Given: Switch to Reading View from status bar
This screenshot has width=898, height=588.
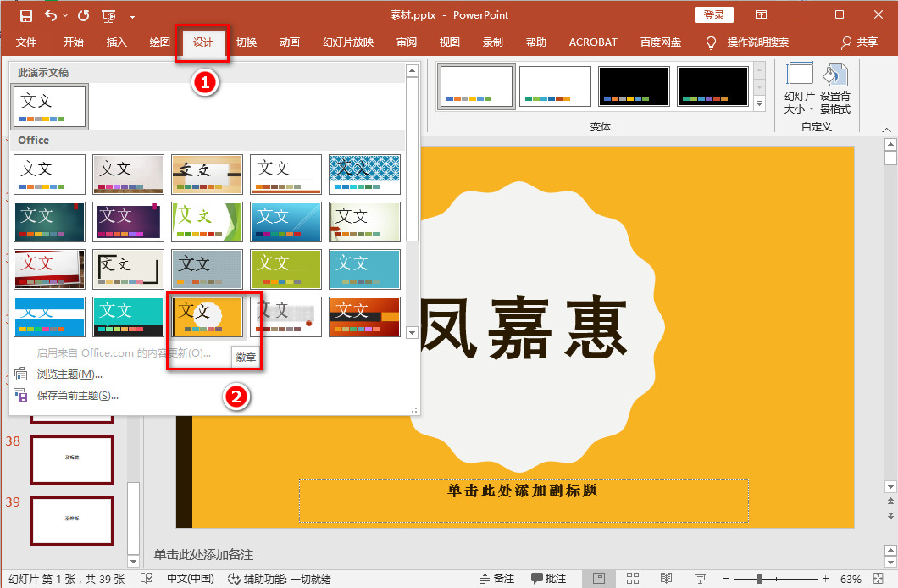Looking at the screenshot, I should tap(666, 578).
